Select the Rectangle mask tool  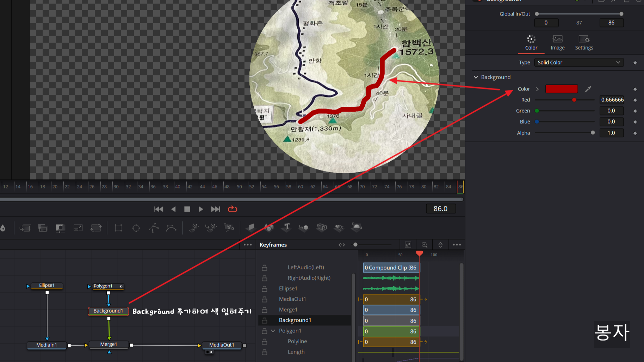[x=118, y=228]
